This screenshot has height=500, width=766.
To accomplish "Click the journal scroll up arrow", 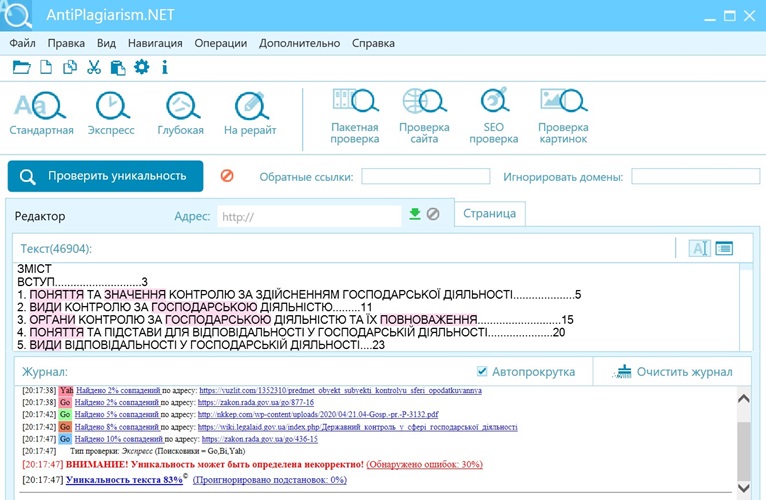I will pyautogui.click(x=744, y=399).
